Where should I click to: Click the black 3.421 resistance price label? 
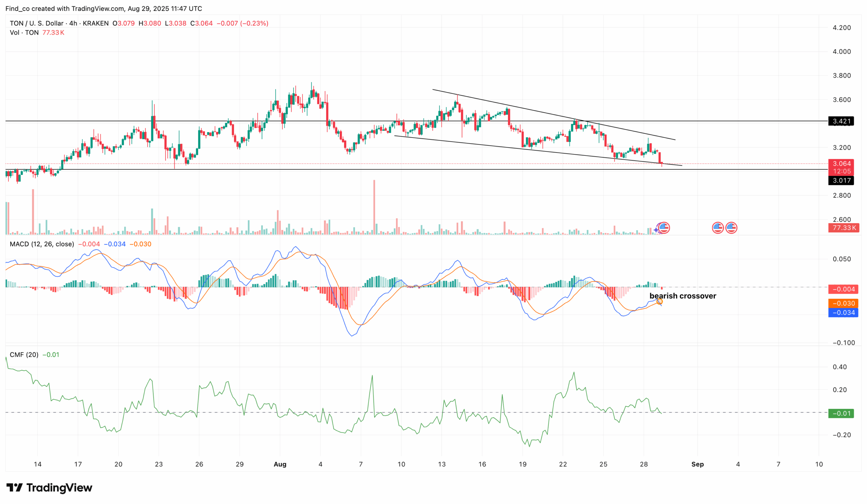tap(842, 122)
